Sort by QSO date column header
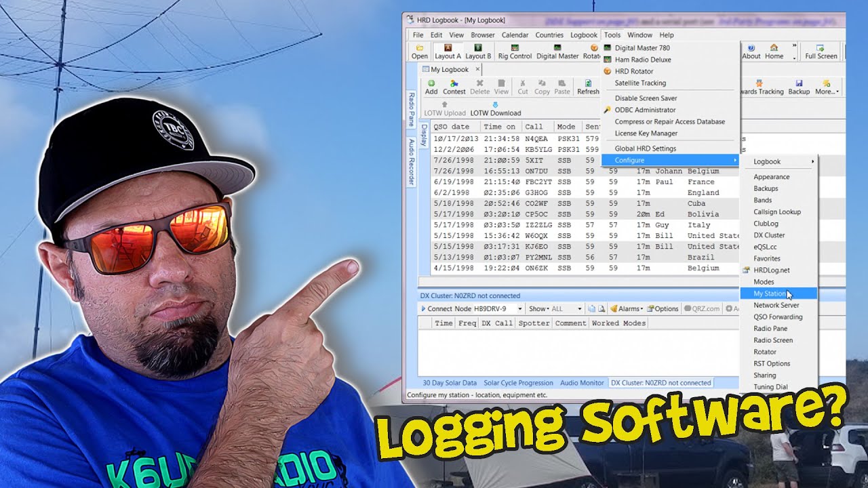868x488 pixels. 456,127
